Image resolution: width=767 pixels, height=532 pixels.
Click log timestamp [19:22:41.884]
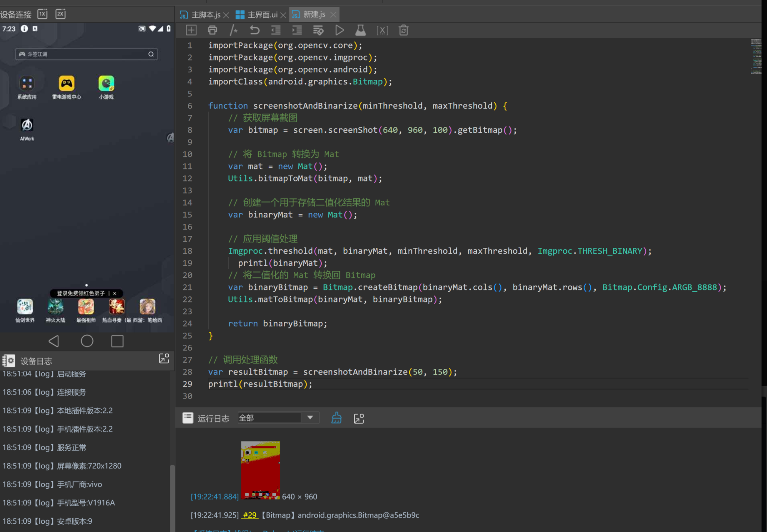point(215,497)
